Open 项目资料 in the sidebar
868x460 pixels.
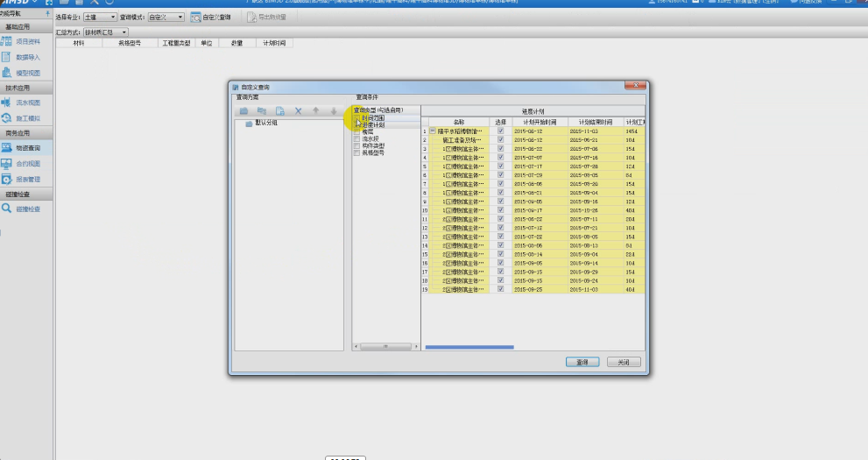click(x=27, y=41)
